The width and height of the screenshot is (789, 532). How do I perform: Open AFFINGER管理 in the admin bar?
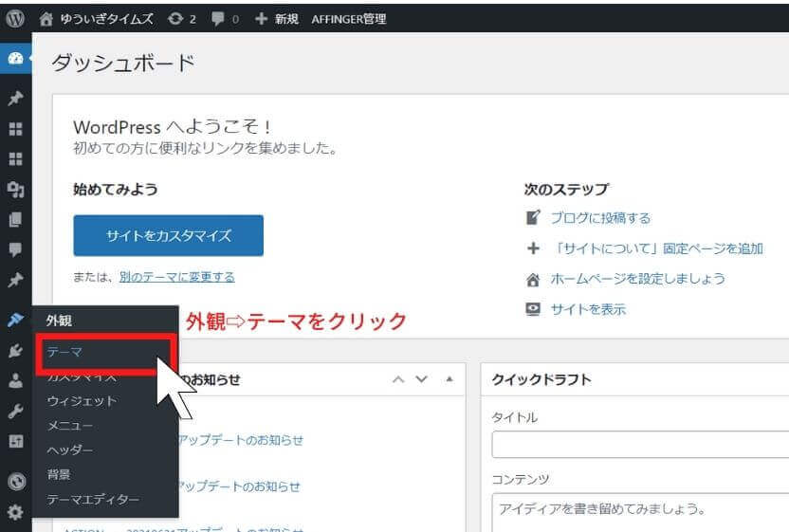(349, 19)
